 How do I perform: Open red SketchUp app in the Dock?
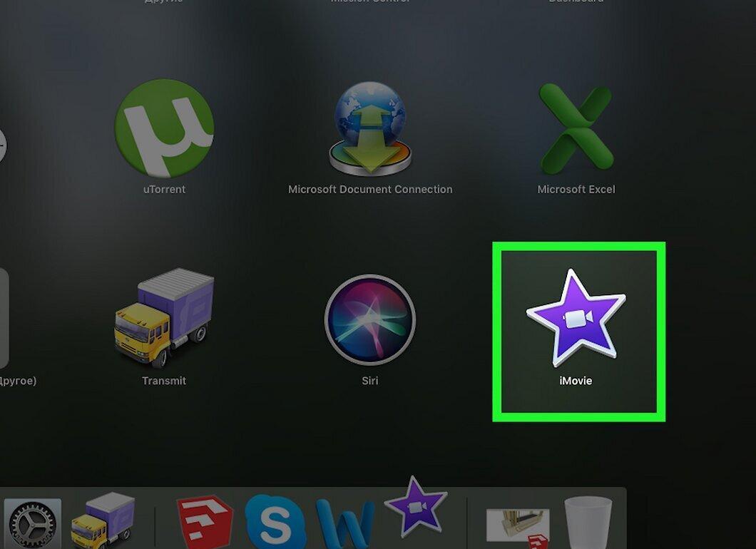tap(205, 520)
